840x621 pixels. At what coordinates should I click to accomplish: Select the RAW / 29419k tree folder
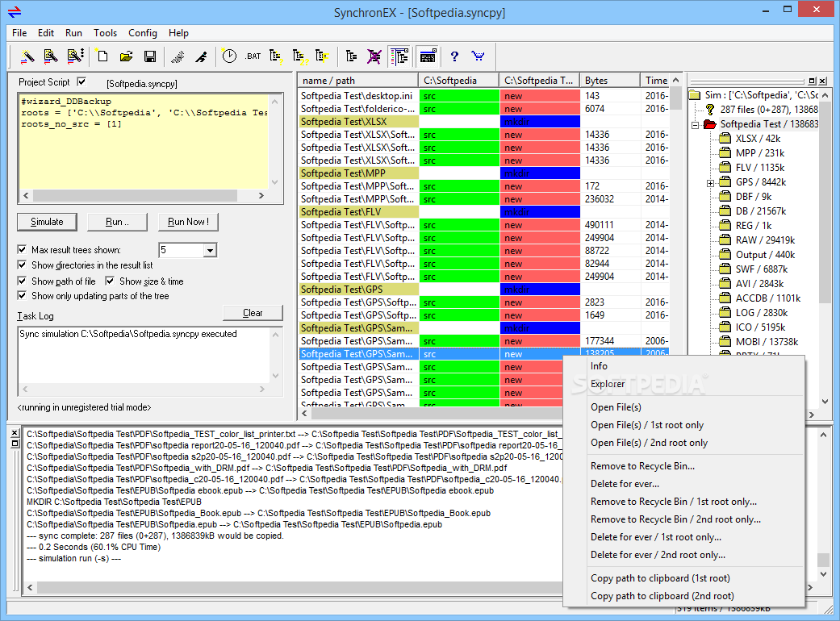point(765,240)
